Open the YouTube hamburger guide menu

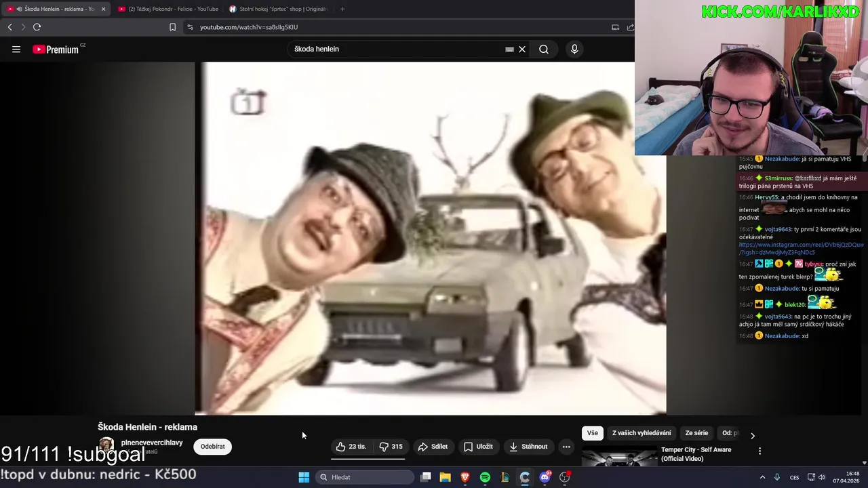pyautogui.click(x=16, y=49)
